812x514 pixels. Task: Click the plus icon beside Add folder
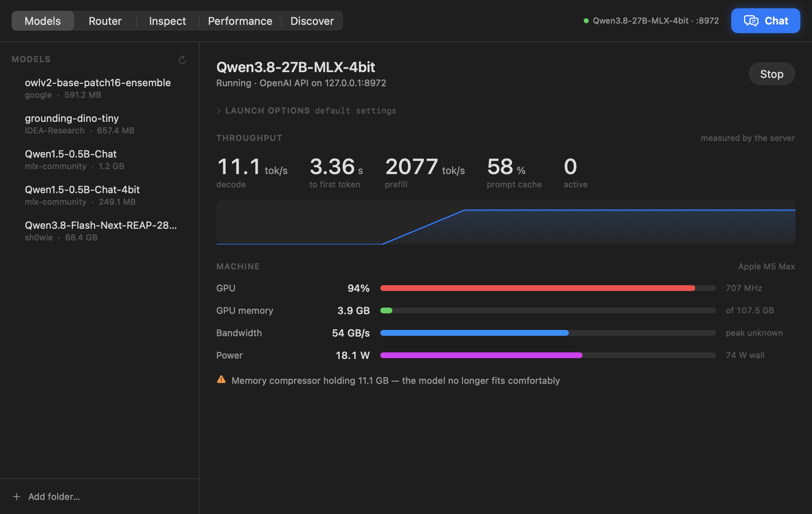pos(17,497)
